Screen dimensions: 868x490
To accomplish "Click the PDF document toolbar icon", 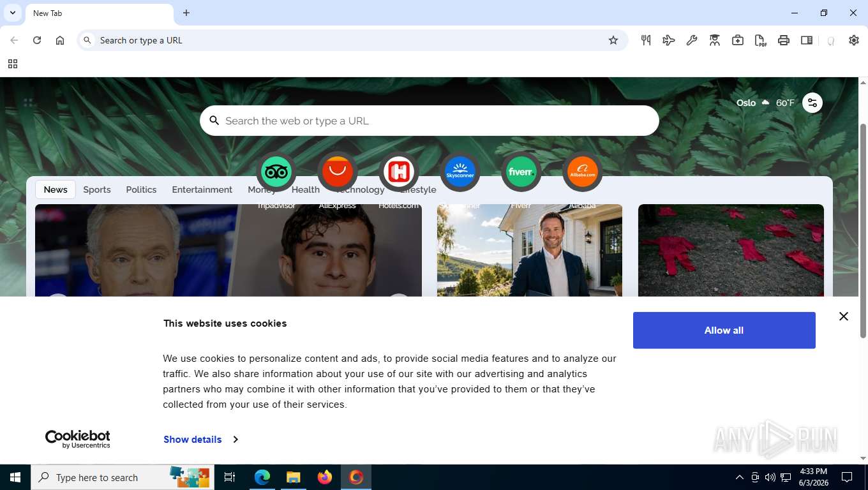I will pyautogui.click(x=761, y=40).
